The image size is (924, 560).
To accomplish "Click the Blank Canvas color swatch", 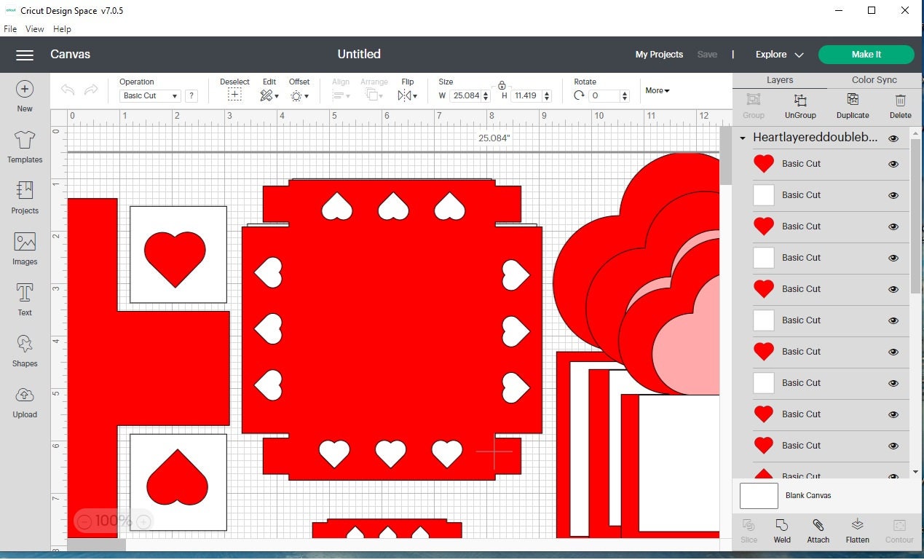I will (759, 496).
